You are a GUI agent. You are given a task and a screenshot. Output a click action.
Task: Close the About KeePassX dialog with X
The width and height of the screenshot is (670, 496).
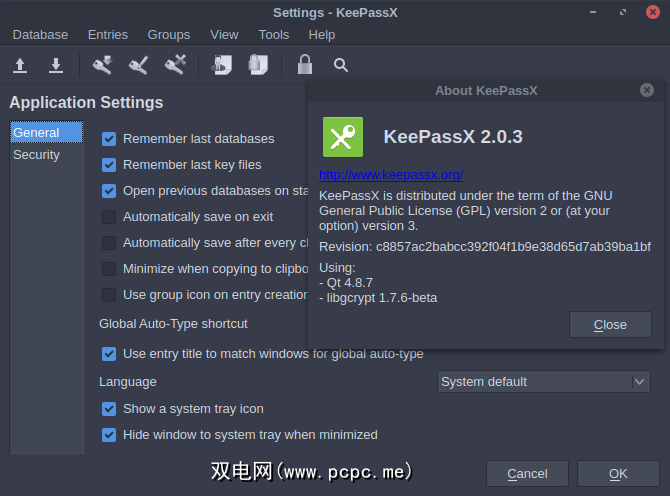(646, 90)
